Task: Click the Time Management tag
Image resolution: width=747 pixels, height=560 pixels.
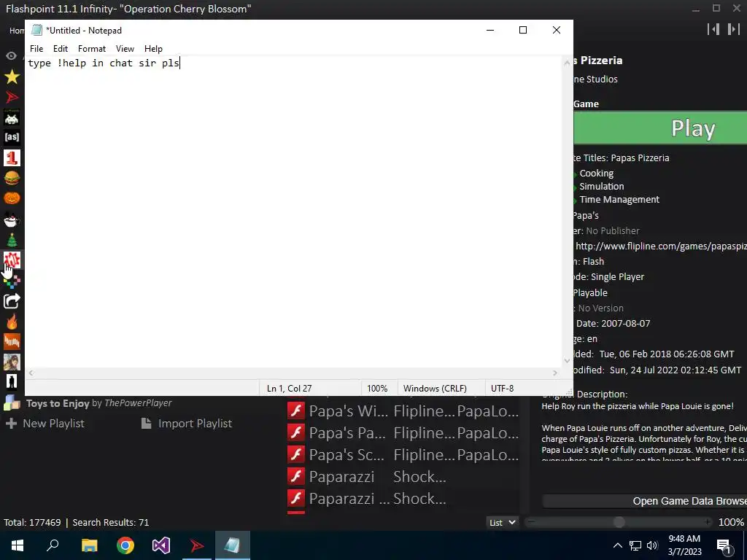Action: coord(619,200)
